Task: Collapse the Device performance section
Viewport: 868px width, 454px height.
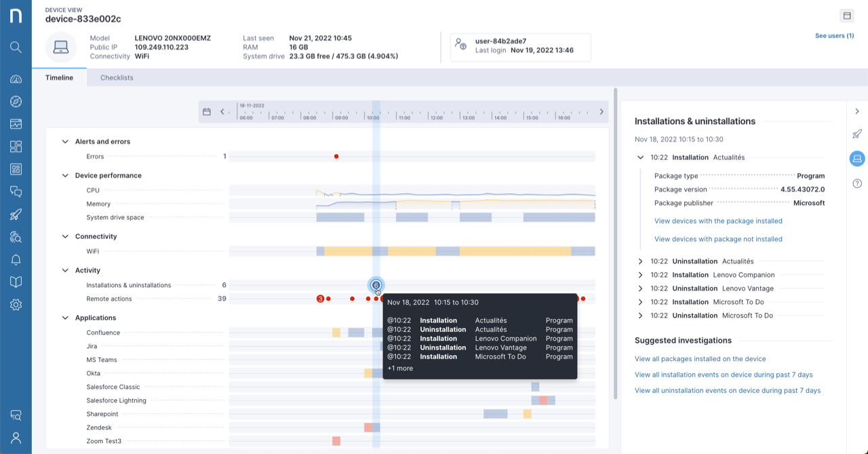Action: 65,176
